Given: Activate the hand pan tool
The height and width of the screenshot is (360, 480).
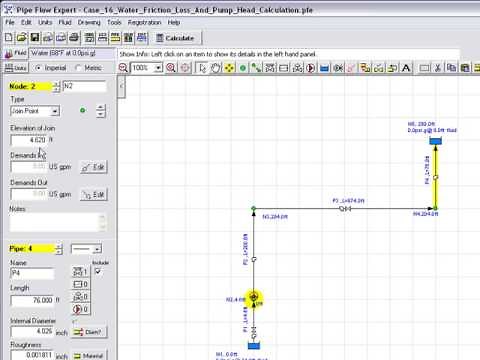Looking at the screenshot, I should click(216, 68).
